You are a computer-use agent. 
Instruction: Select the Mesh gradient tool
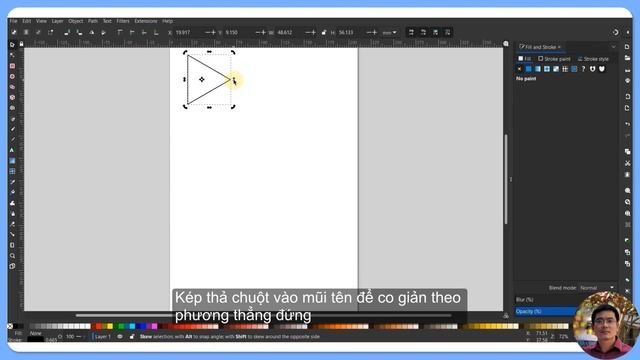[x=12, y=171]
